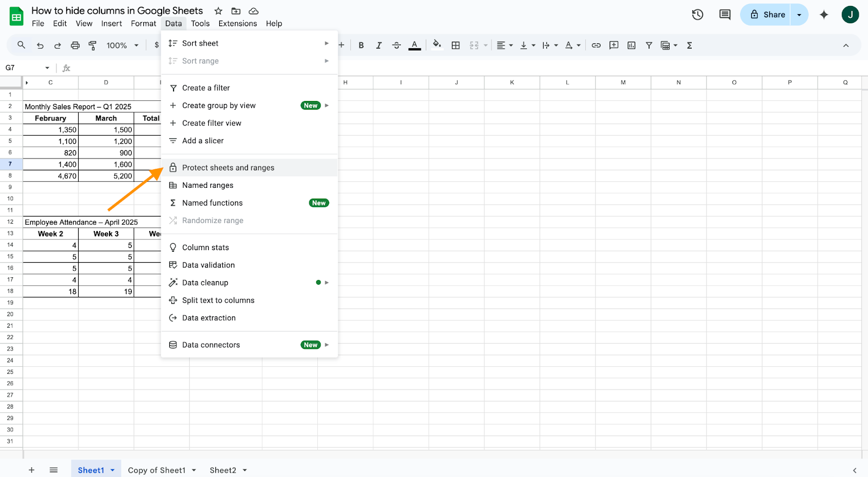Image resolution: width=868 pixels, height=477 pixels.
Task: Choose Create group by view
Action: pos(250,105)
